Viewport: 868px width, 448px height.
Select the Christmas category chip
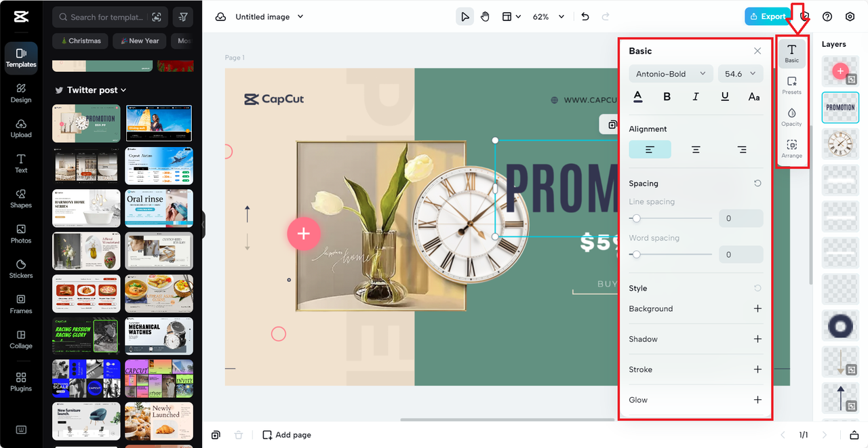(x=81, y=41)
